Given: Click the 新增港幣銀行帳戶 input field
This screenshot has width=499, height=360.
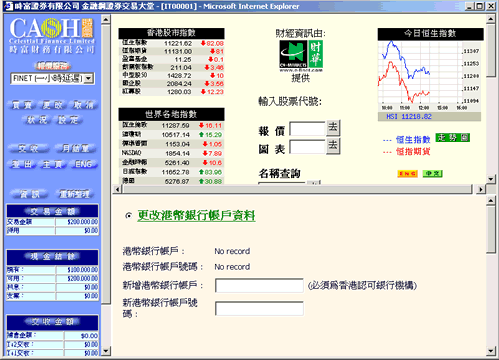Looking at the screenshot, I should pyautogui.click(x=259, y=286).
